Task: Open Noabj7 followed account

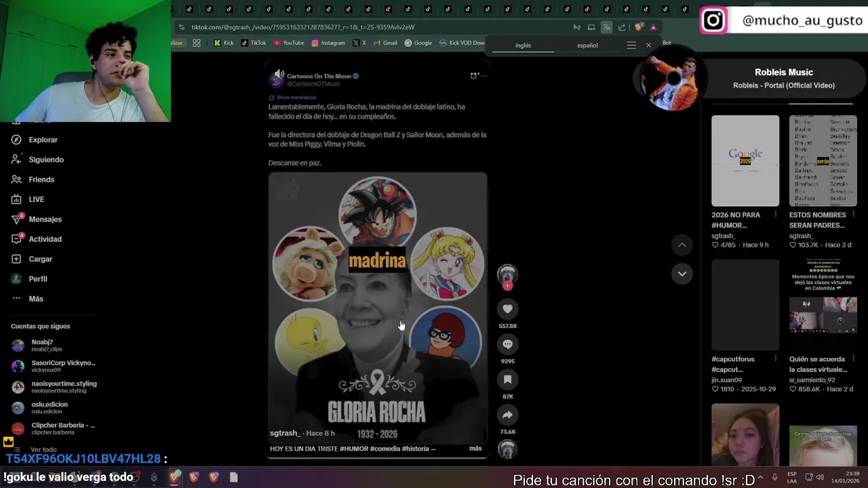Action: (x=38, y=346)
